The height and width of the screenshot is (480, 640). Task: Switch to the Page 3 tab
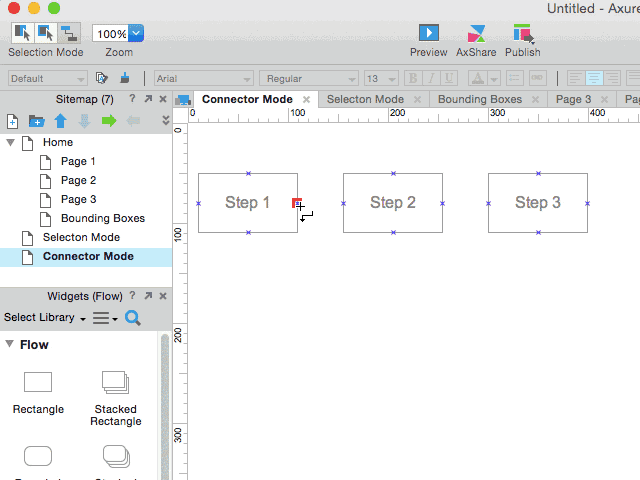(573, 99)
